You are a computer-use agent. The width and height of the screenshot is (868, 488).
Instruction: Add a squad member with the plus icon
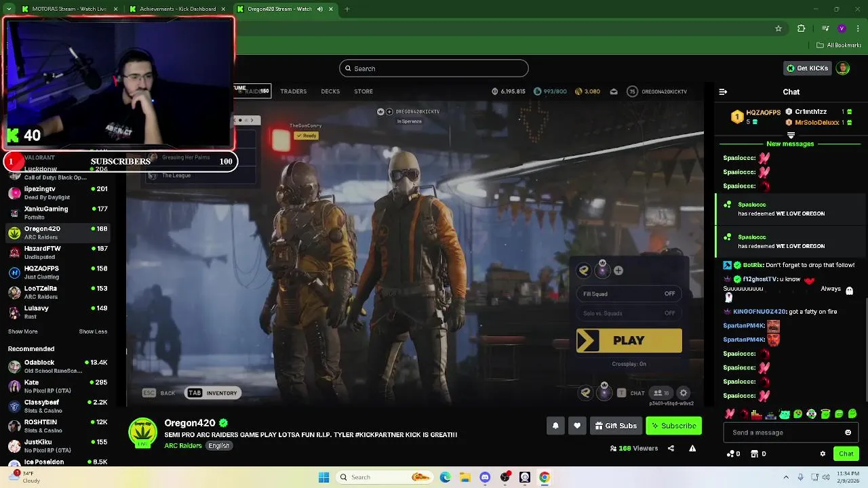tap(618, 270)
